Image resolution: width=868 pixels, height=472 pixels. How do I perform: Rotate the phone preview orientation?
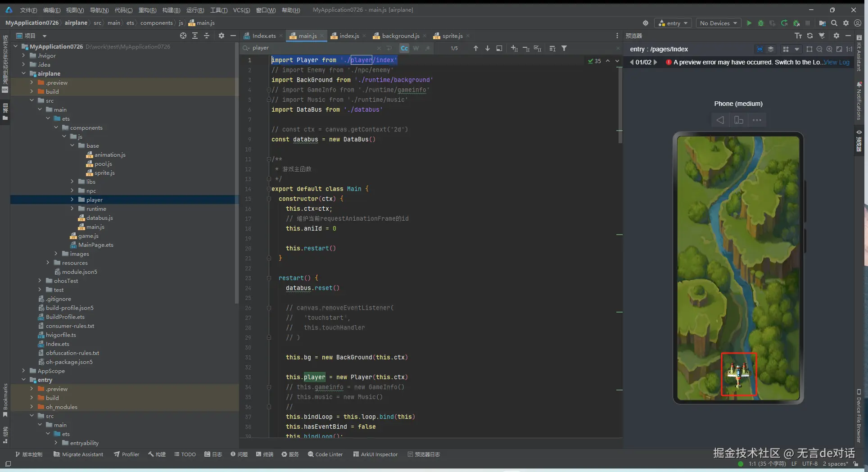pos(738,120)
